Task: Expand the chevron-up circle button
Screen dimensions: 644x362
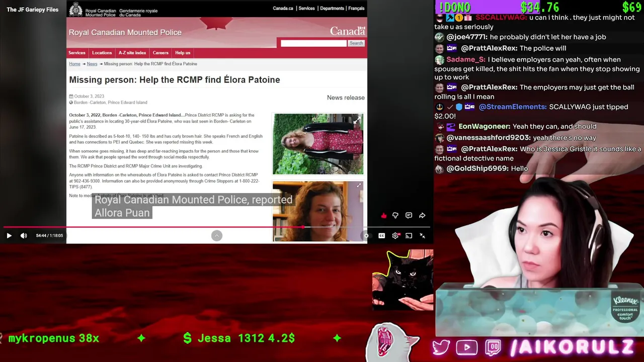Action: [x=217, y=235]
